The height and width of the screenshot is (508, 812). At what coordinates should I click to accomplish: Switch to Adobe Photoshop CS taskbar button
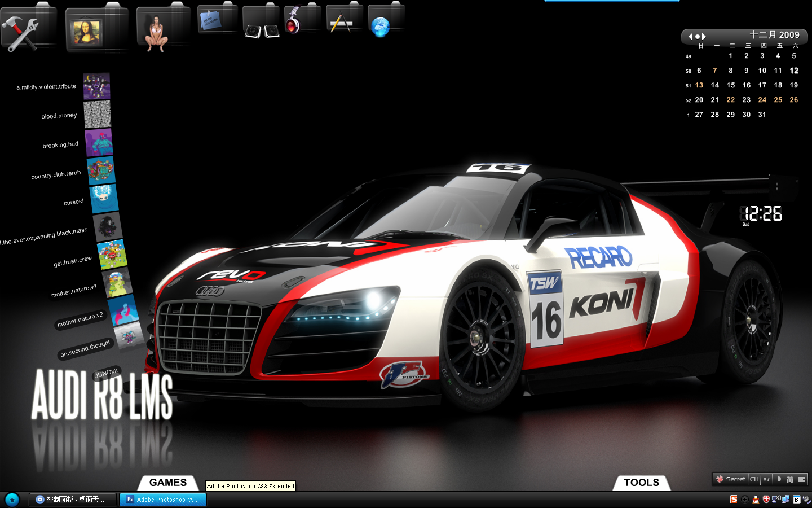pyautogui.click(x=163, y=500)
